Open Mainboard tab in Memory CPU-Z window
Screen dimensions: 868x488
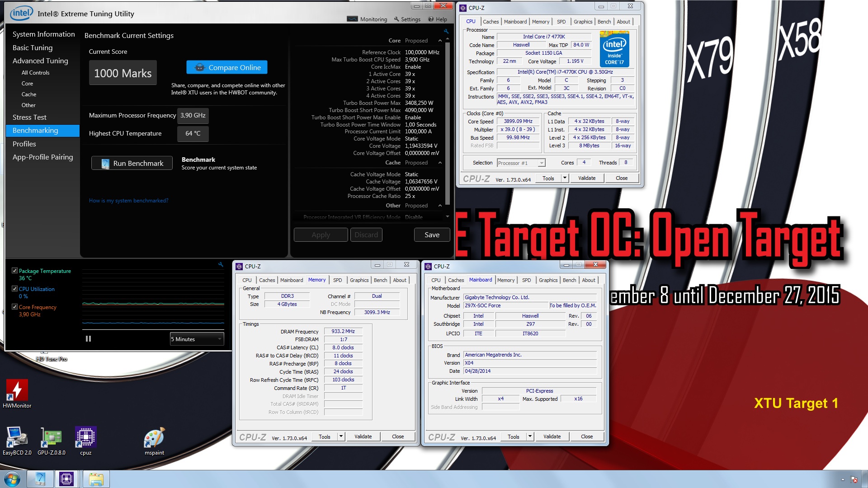[292, 280]
